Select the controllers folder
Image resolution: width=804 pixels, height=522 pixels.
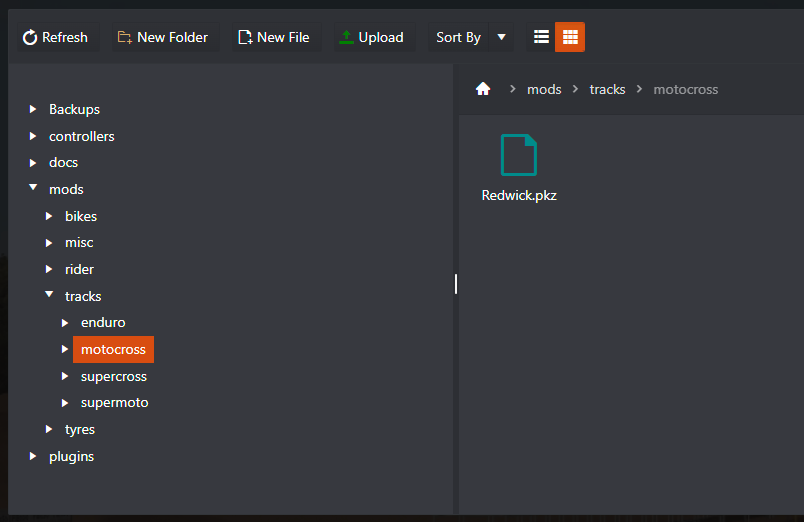[x=82, y=136]
